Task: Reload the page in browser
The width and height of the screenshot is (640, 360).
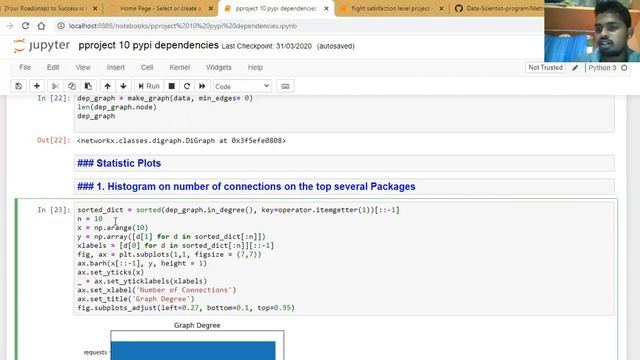Action: (25, 26)
